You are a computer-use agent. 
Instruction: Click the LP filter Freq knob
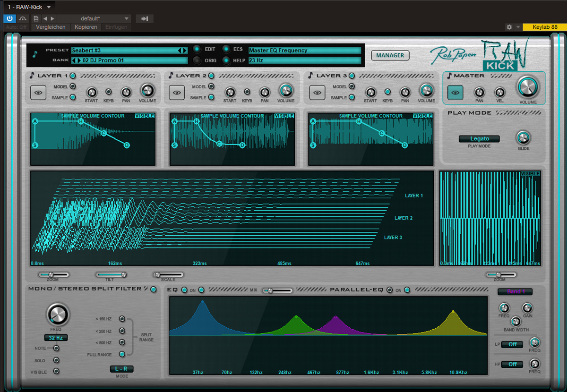pos(535,343)
